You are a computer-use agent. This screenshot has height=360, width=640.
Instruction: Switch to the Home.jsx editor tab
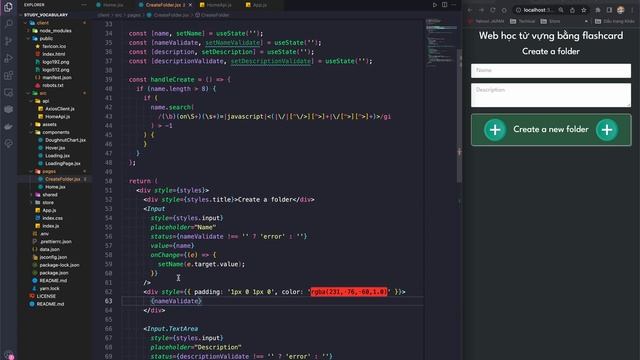(113, 5)
